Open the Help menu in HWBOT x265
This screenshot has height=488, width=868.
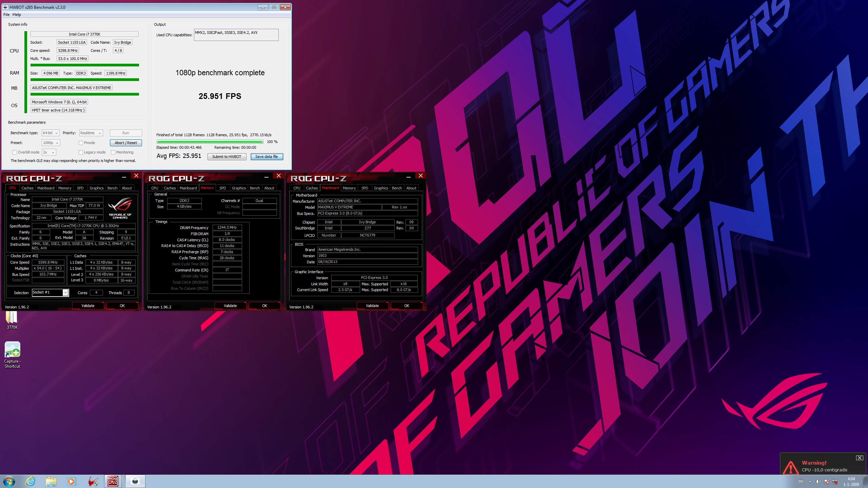(17, 15)
